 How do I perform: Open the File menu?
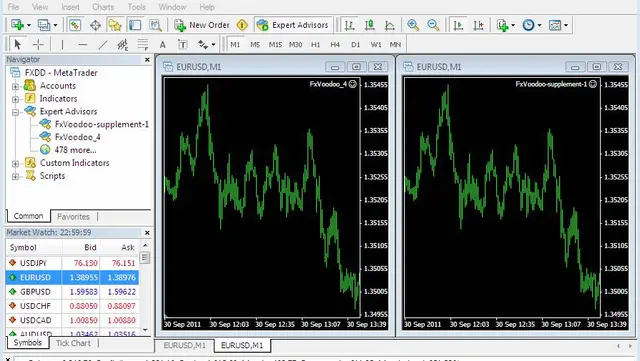[x=13, y=7]
